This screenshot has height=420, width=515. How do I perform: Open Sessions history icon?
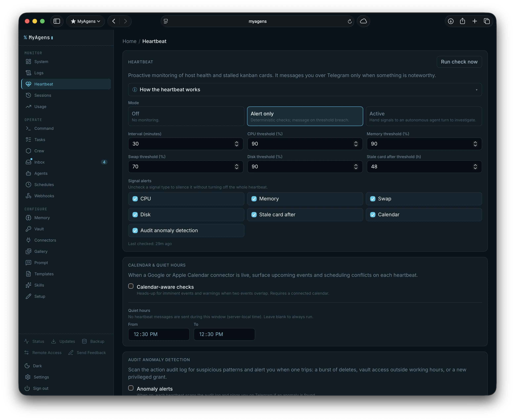pyautogui.click(x=28, y=95)
